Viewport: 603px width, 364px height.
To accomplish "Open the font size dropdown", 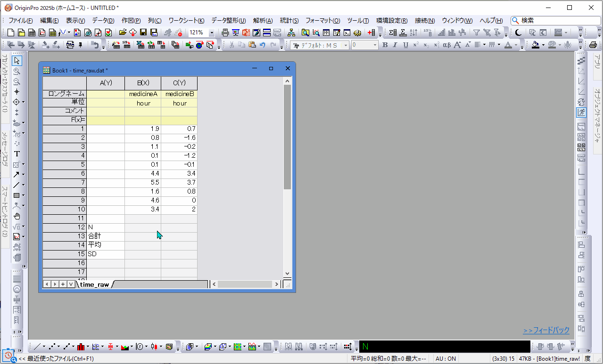I will click(x=375, y=45).
